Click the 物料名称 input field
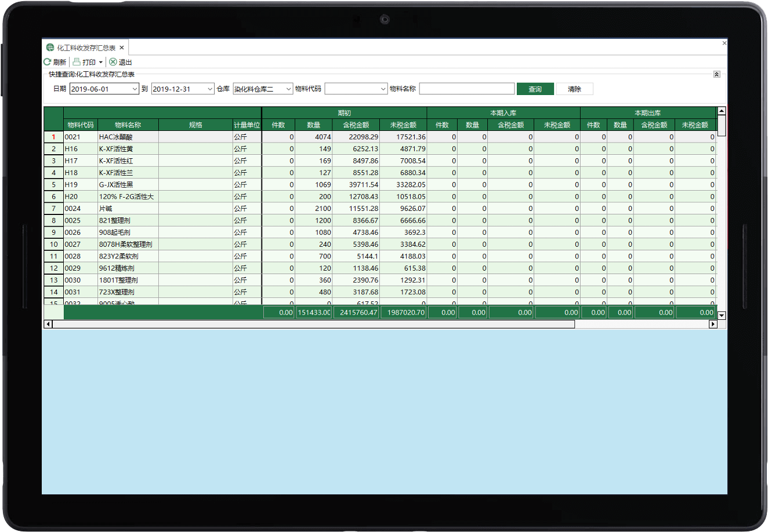This screenshot has height=532, width=768. (467, 89)
